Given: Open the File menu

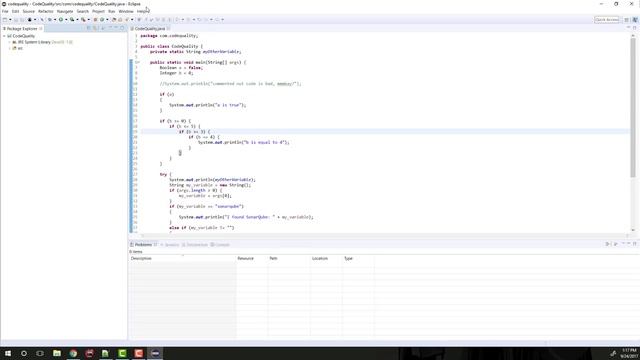Looking at the screenshot, I should coord(5,11).
